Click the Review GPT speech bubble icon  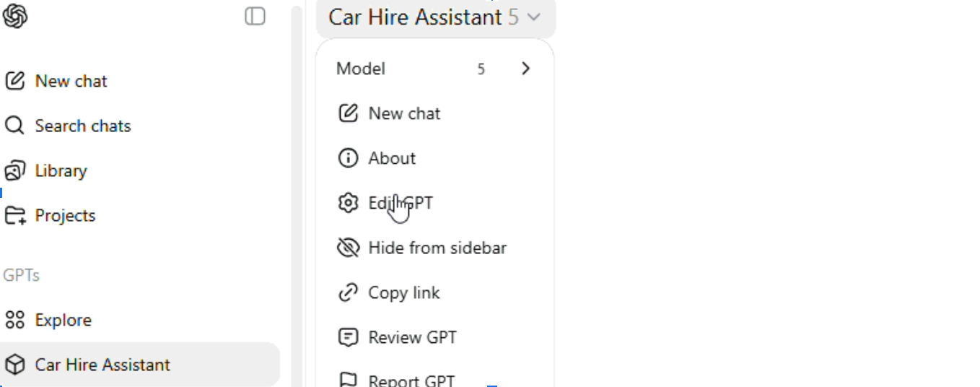[348, 337]
